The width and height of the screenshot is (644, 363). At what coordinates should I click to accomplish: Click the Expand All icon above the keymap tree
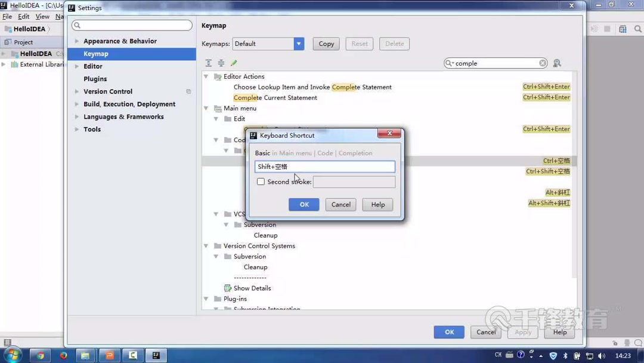tap(208, 63)
